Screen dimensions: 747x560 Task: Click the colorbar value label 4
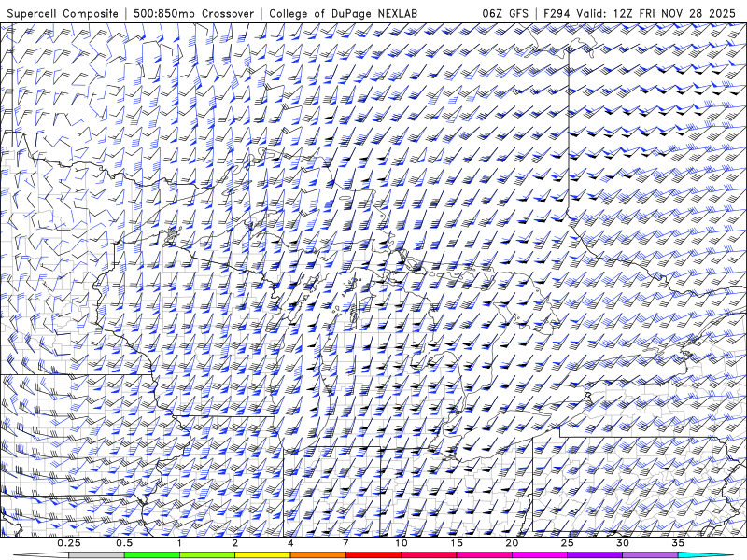(290, 543)
